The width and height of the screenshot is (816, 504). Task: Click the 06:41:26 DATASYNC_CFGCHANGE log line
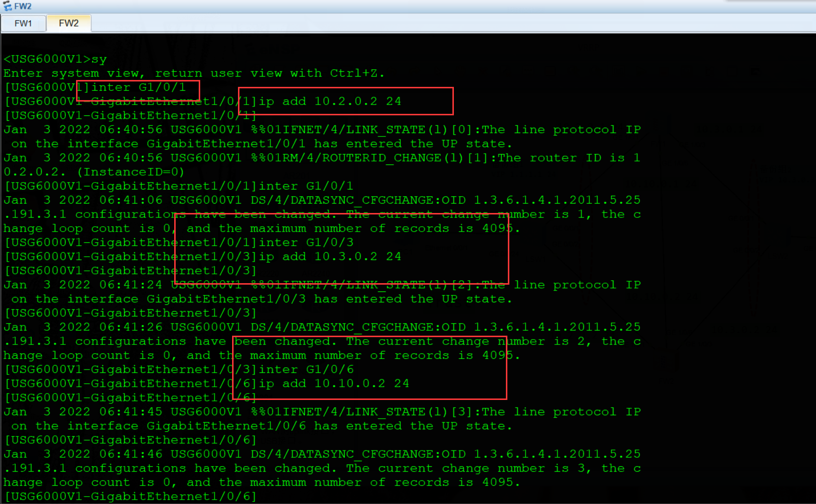[322, 327]
